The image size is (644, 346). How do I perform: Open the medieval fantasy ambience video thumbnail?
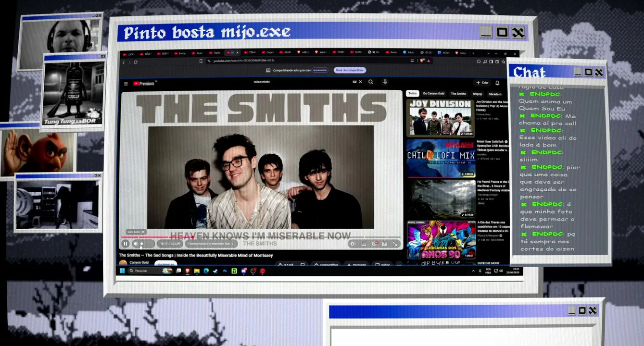[x=441, y=198]
